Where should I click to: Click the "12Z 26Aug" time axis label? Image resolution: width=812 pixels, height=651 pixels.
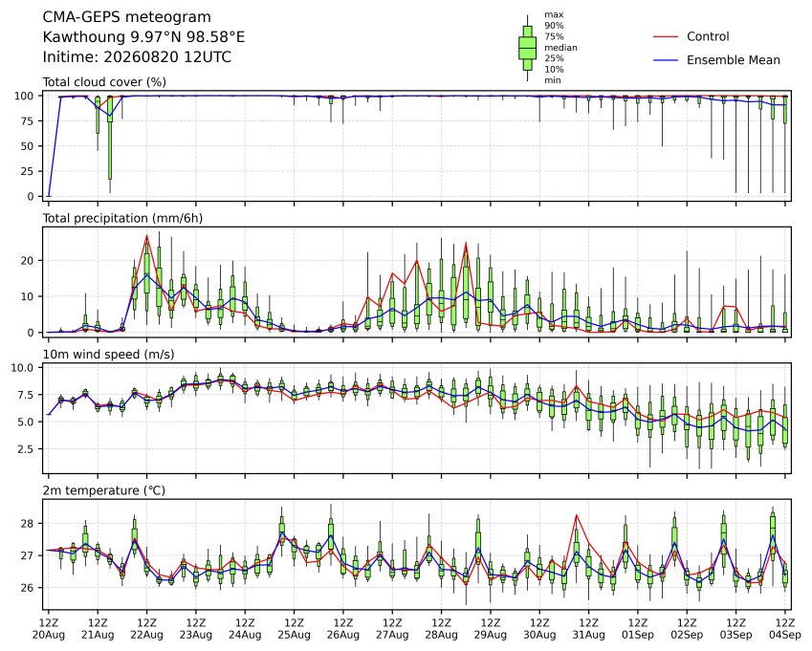point(343,629)
